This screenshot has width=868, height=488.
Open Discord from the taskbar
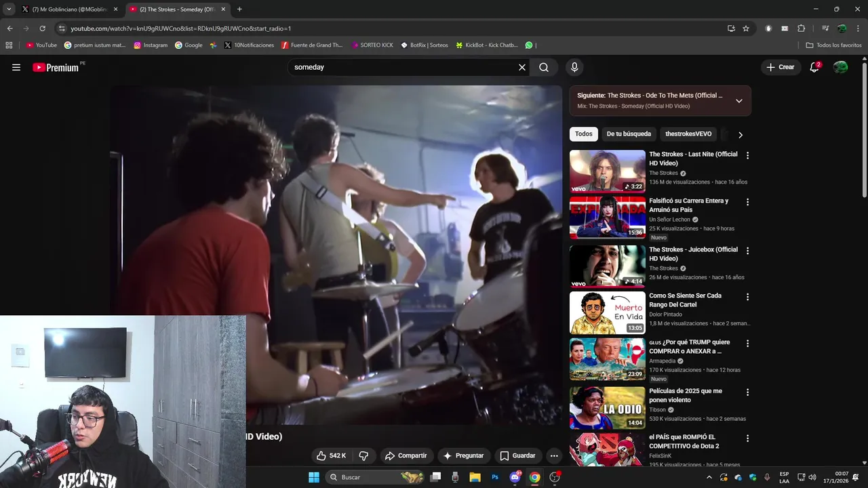[515, 477]
